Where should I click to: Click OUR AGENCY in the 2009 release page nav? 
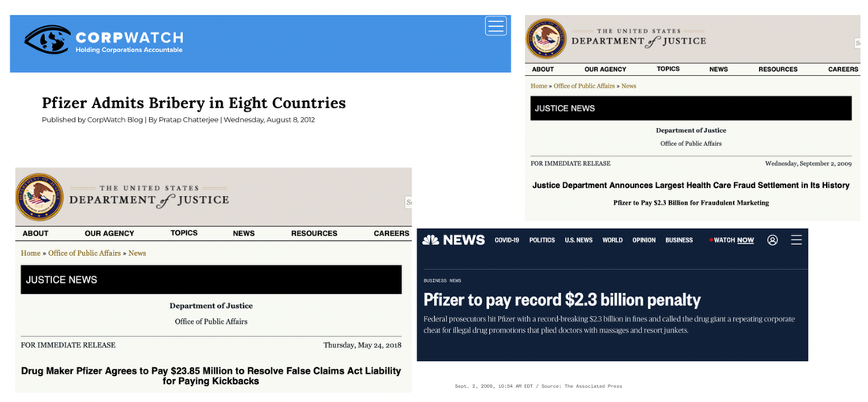point(605,70)
